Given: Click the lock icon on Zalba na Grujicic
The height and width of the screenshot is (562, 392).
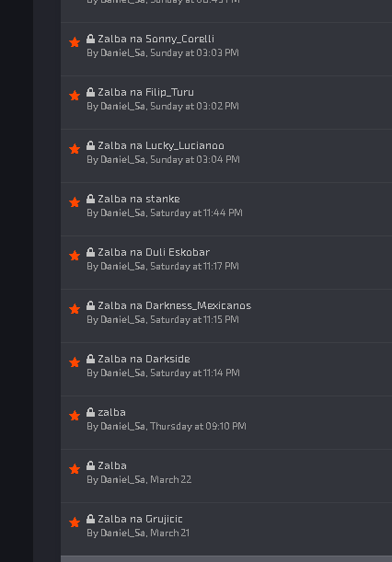Looking at the screenshot, I should click(90, 518).
